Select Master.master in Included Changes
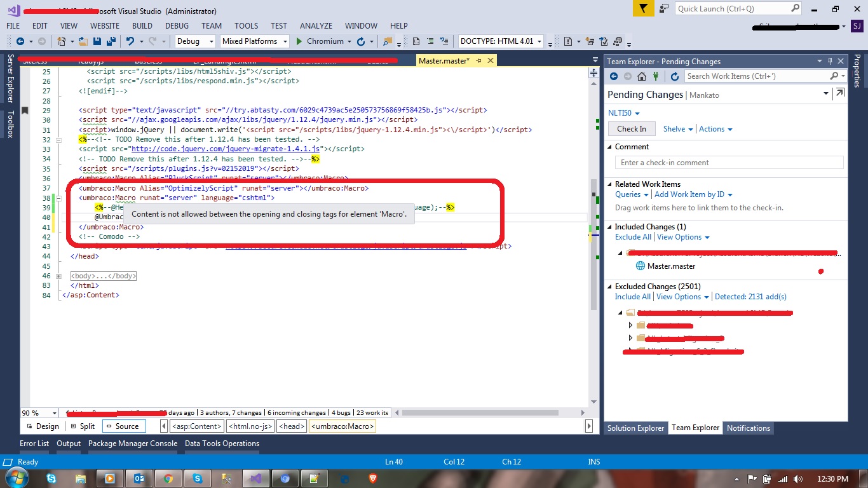 [671, 266]
